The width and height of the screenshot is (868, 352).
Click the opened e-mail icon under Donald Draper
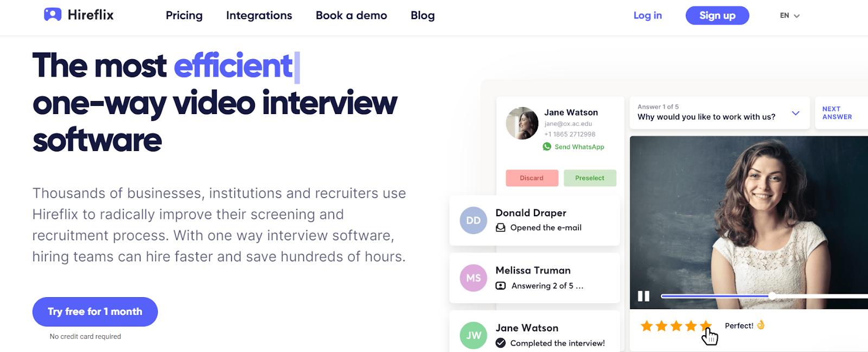coord(501,228)
